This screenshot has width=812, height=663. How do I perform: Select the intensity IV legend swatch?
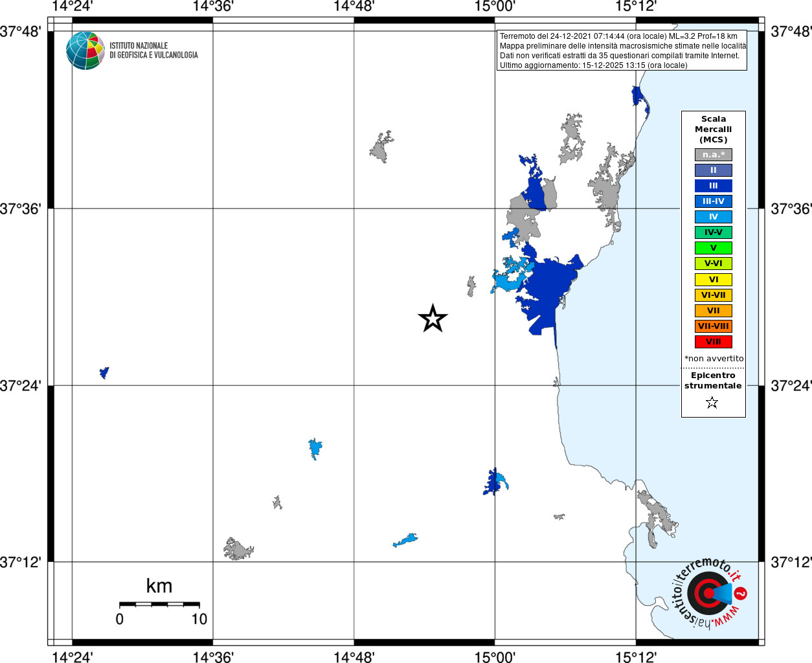714,217
